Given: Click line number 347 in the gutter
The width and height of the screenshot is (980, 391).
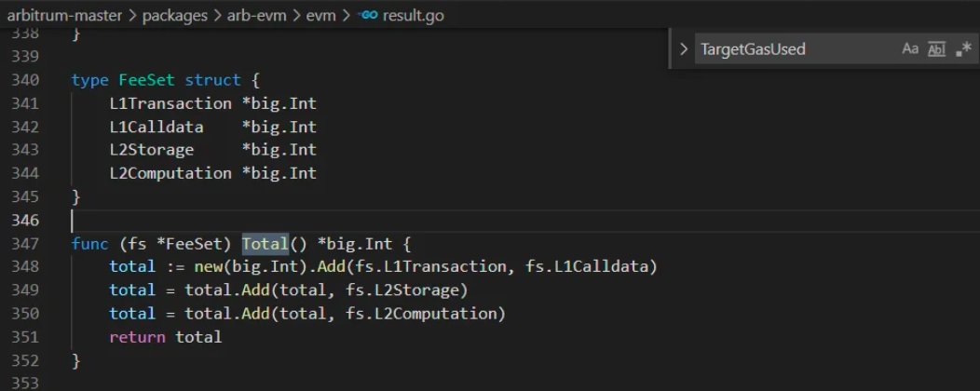Looking at the screenshot, I should tap(25, 243).
